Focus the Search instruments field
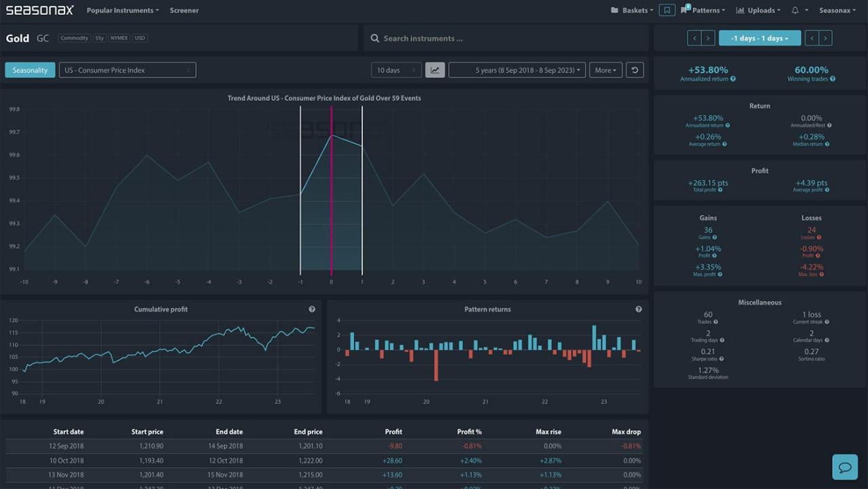 tap(505, 39)
